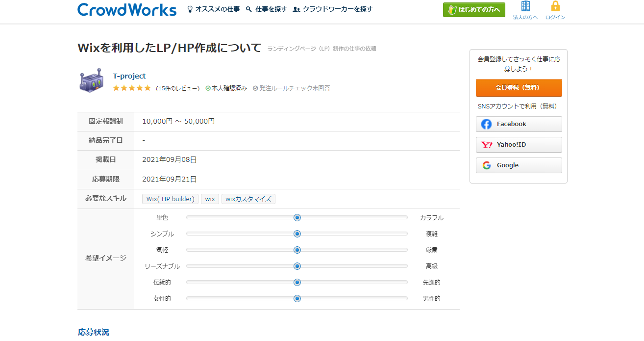Sign up with the Google button
Image resolution: width=644 pixels, height=341 pixels.
519,165
